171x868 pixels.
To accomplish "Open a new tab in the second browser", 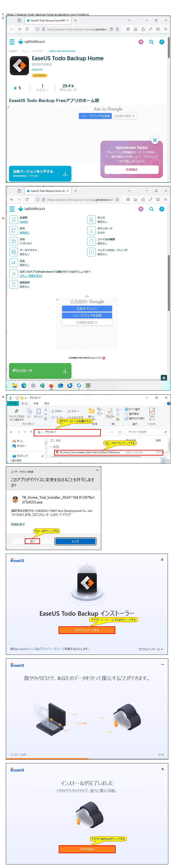I will pyautogui.click(x=75, y=191).
